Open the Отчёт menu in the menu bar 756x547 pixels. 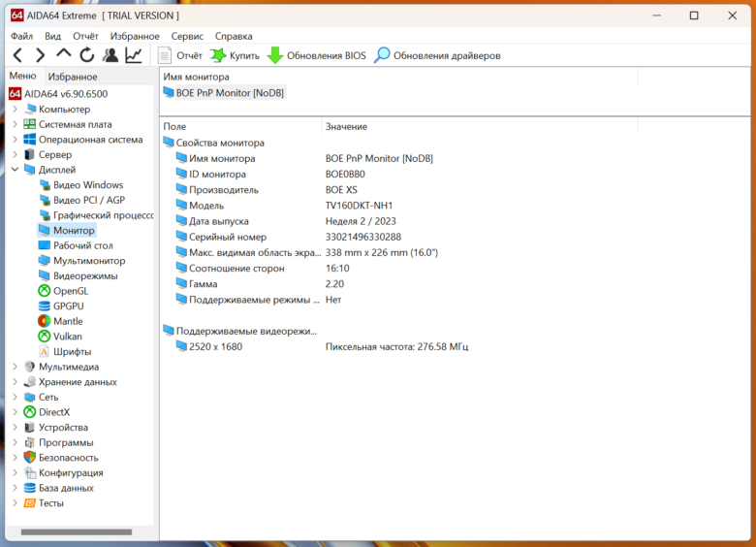(x=85, y=36)
